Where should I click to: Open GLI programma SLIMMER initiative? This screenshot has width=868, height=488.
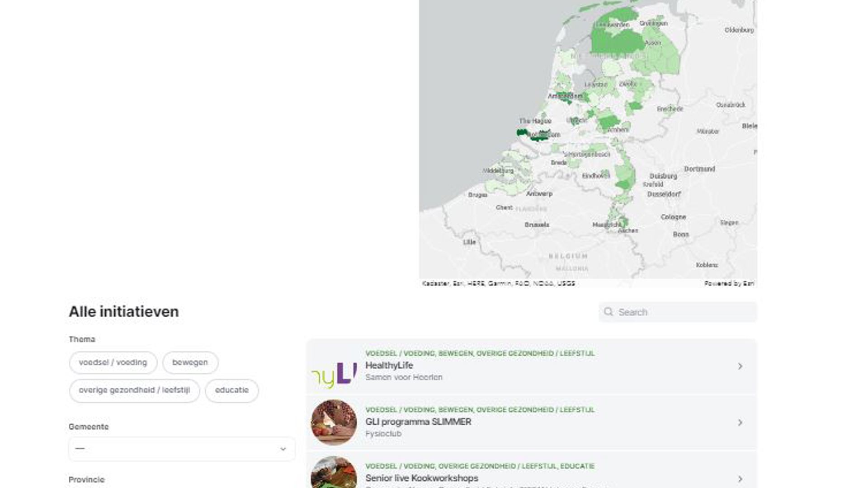pyautogui.click(x=418, y=422)
